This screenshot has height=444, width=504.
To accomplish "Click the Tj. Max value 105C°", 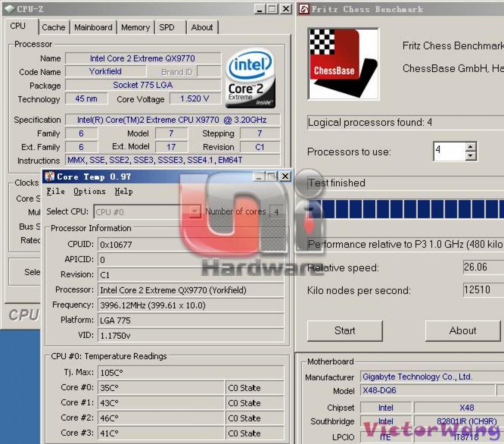I will (191, 372).
